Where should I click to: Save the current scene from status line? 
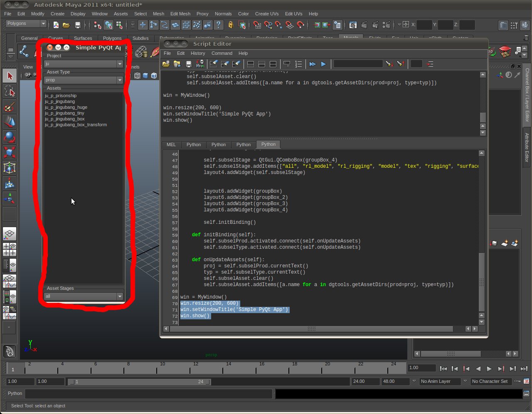[x=77, y=25]
